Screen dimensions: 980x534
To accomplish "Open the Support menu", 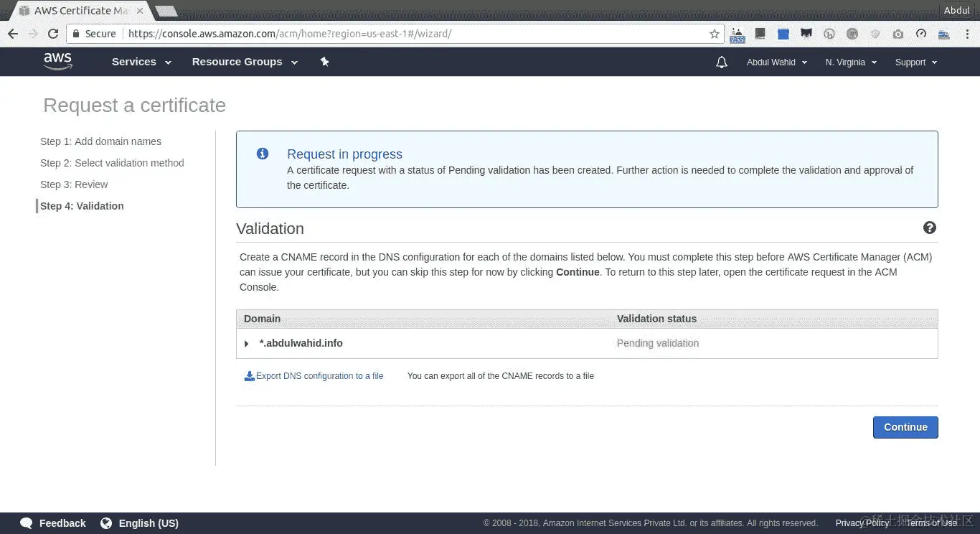I will point(916,62).
